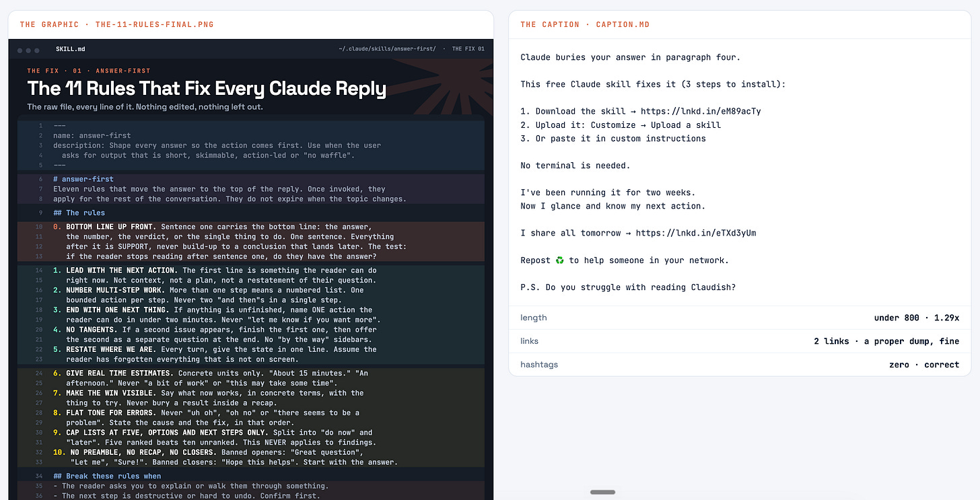Click the 'hashtags' row label
Viewport: 980px width, 500px height.
coord(539,365)
